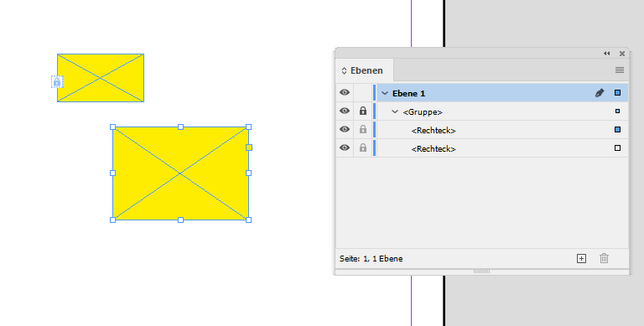The height and width of the screenshot is (326, 644).
Task: Toggle visibility of the Gruppe item
Action: pos(345,111)
